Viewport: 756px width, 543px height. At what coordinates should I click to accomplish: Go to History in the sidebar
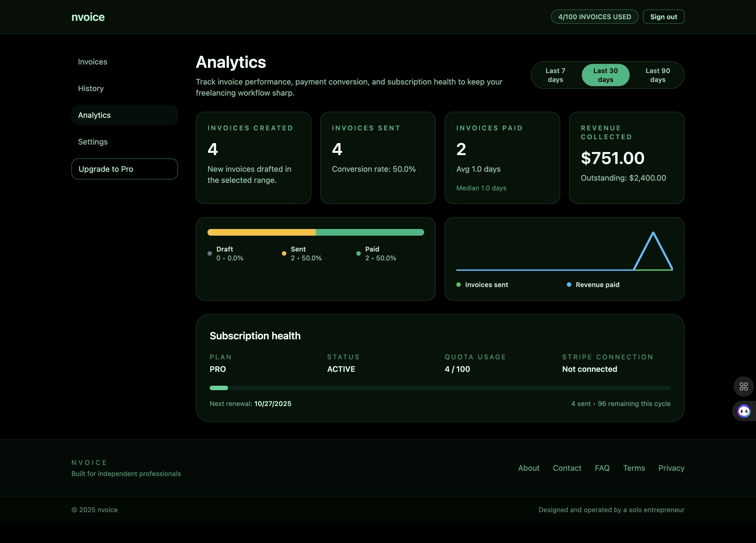click(x=91, y=88)
